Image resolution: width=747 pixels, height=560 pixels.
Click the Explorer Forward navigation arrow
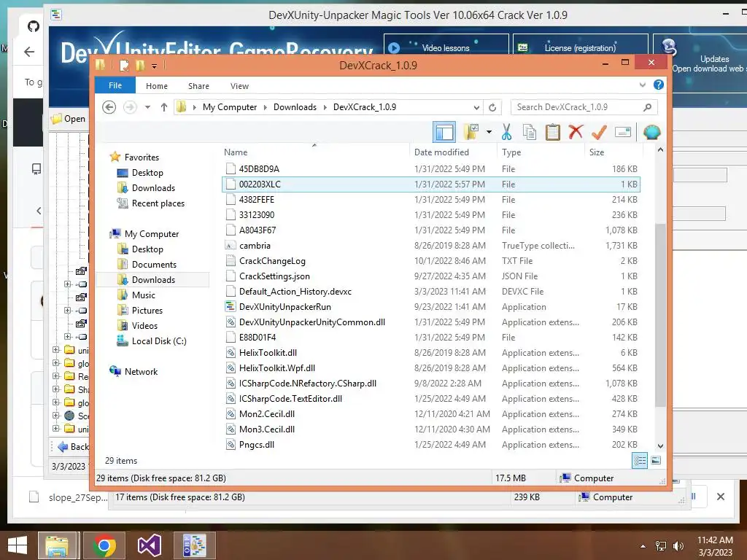pos(130,107)
